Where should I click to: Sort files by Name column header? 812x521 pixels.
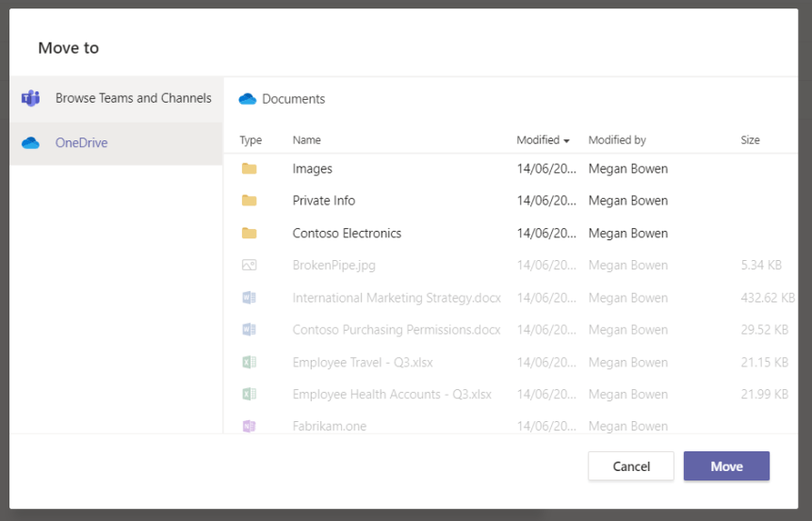[x=306, y=140]
